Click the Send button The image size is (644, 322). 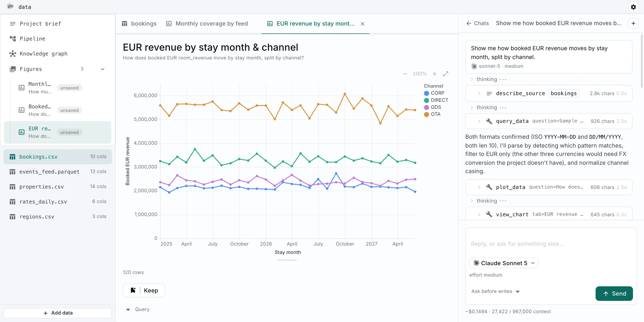(614, 293)
